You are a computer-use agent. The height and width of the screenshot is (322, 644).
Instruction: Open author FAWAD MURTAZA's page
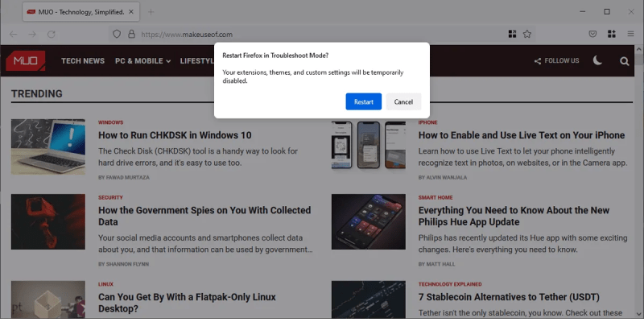coord(130,177)
